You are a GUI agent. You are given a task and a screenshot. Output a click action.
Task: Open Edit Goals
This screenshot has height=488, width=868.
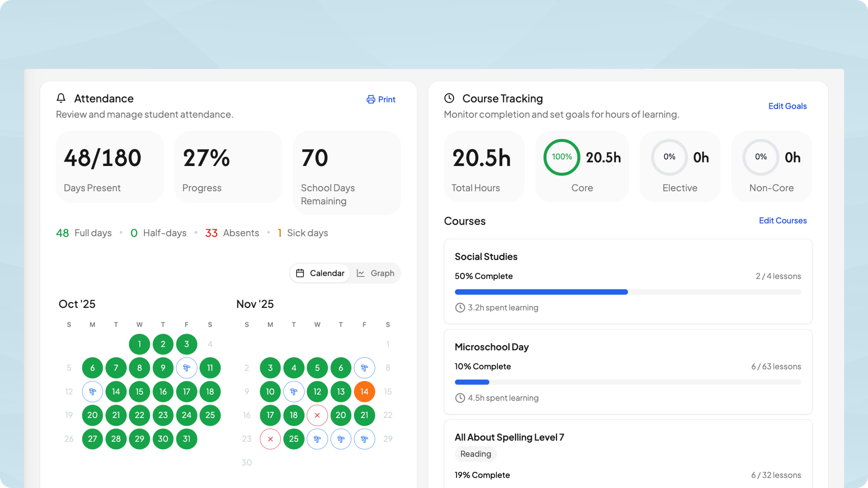tap(788, 106)
